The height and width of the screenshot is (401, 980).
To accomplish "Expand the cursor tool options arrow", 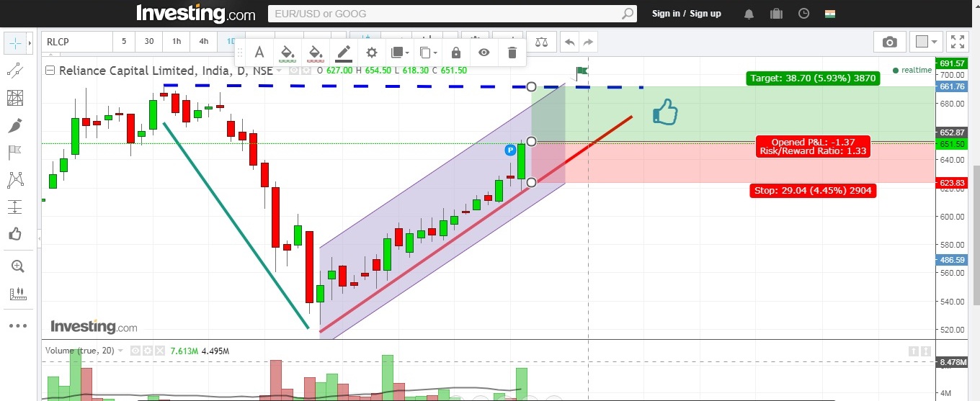I will [x=30, y=42].
